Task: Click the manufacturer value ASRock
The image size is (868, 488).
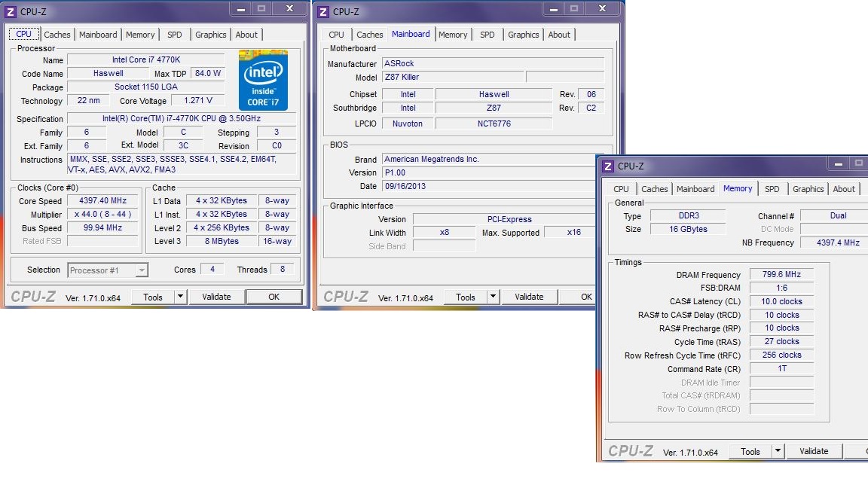Action: tap(493, 63)
